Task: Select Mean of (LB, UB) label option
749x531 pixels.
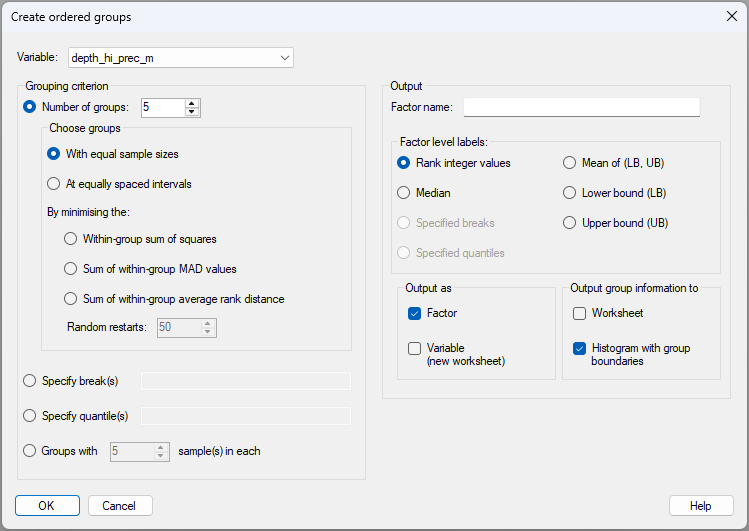Action: click(570, 163)
